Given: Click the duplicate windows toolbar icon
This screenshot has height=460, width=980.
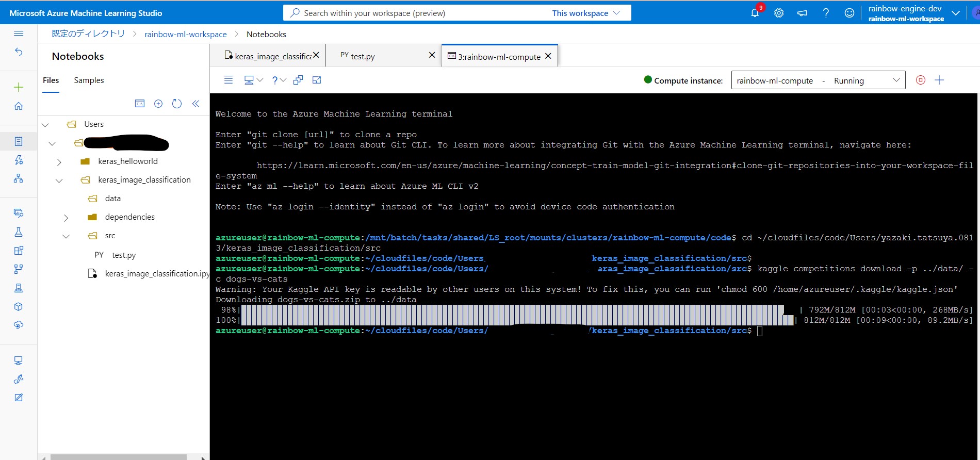Looking at the screenshot, I should coord(298,80).
